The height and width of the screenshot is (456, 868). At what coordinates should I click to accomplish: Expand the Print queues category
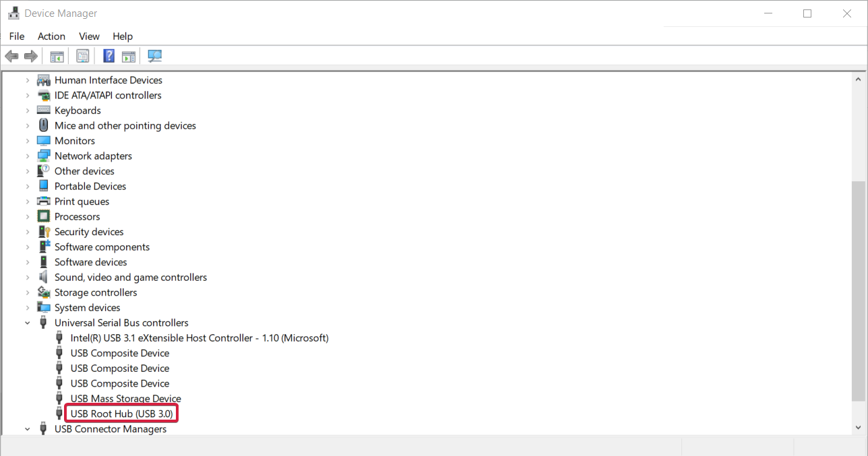pyautogui.click(x=28, y=201)
